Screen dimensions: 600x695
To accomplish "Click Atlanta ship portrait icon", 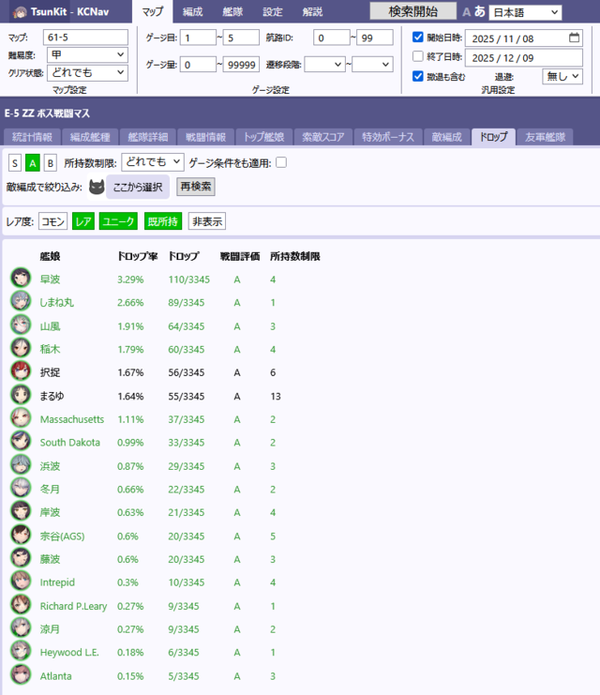I will 20,676.
